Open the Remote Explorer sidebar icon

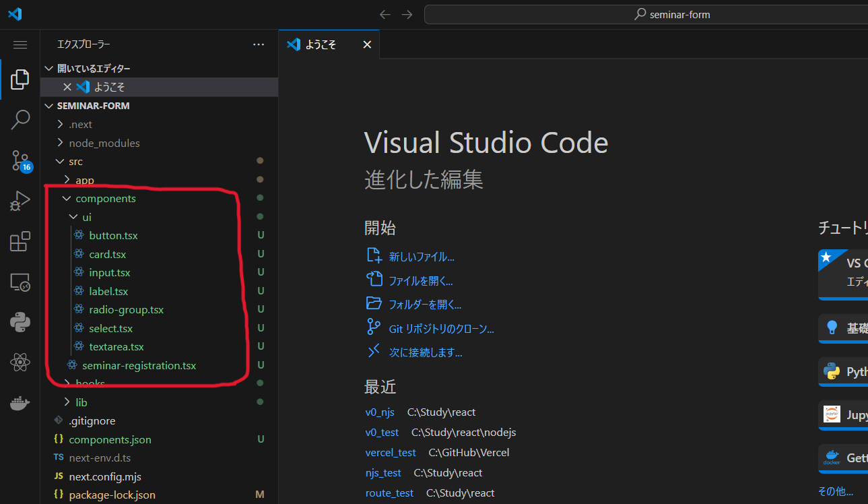click(x=20, y=283)
